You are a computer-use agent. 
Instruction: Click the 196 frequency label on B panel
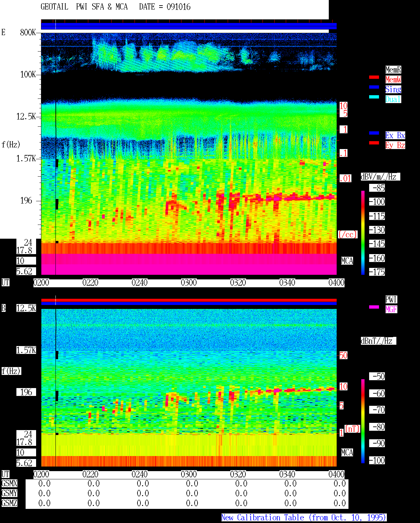pos(26,392)
